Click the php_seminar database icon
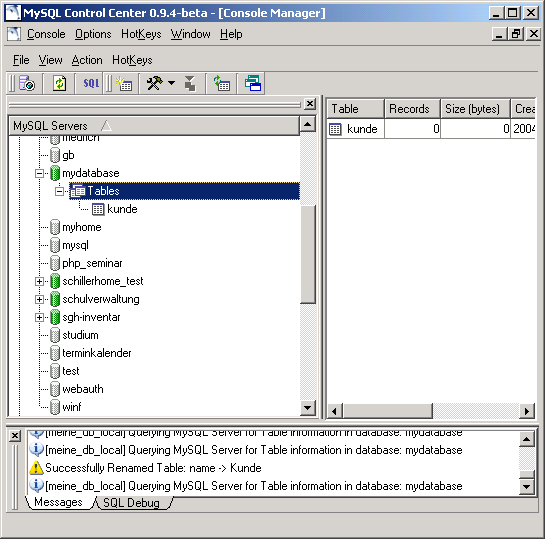Screen dimensions: 545x539 (55, 263)
